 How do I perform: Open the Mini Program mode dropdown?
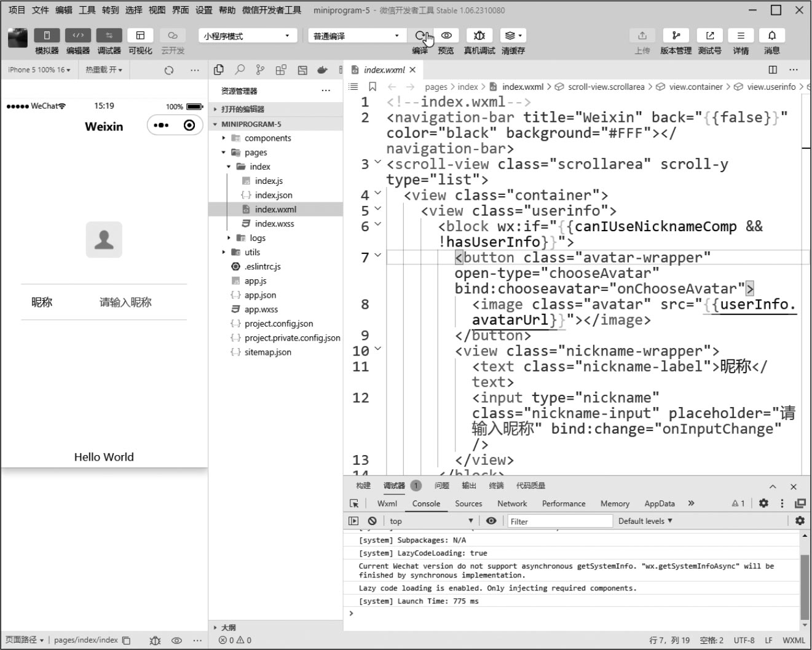[248, 36]
